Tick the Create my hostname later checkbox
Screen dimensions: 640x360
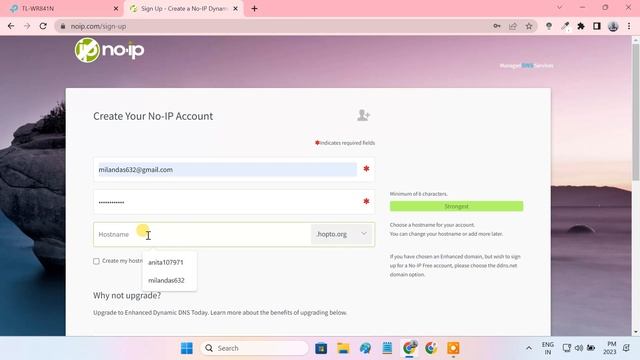pos(96,261)
